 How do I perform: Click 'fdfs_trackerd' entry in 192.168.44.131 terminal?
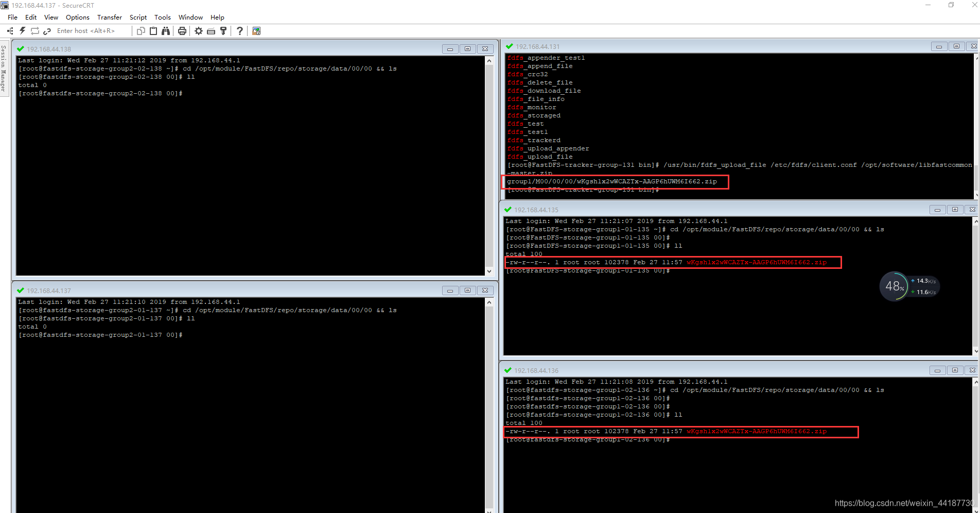[x=534, y=140]
